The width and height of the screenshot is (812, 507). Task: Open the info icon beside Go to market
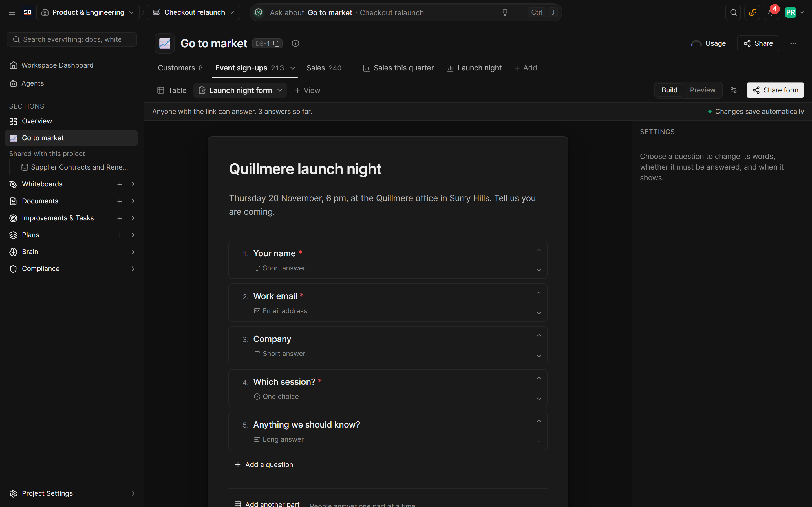click(295, 43)
